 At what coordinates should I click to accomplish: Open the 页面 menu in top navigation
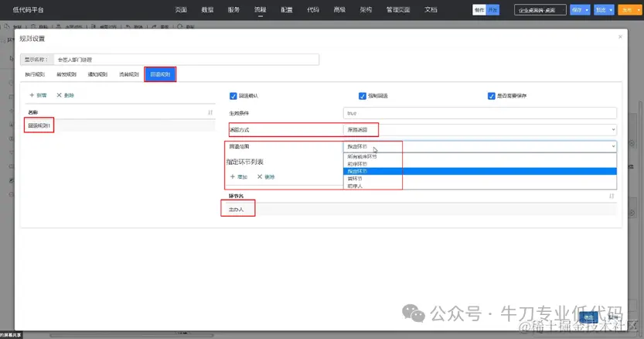pyautogui.click(x=181, y=10)
